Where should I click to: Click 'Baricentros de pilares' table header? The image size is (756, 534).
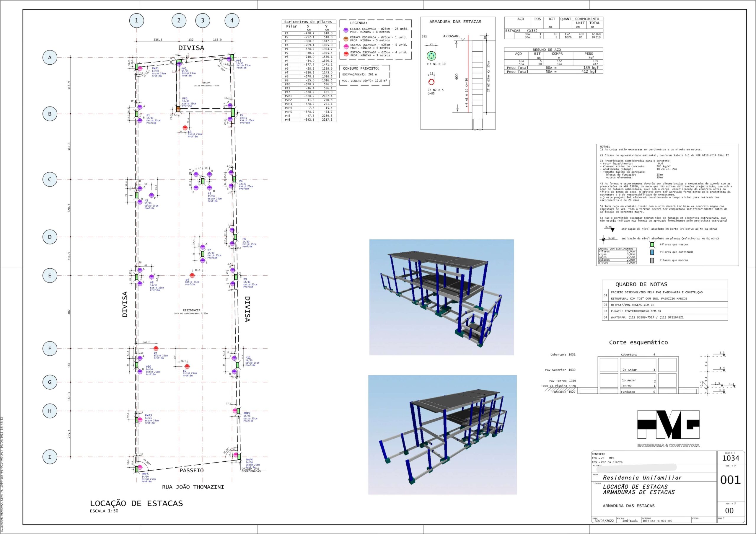(308, 22)
